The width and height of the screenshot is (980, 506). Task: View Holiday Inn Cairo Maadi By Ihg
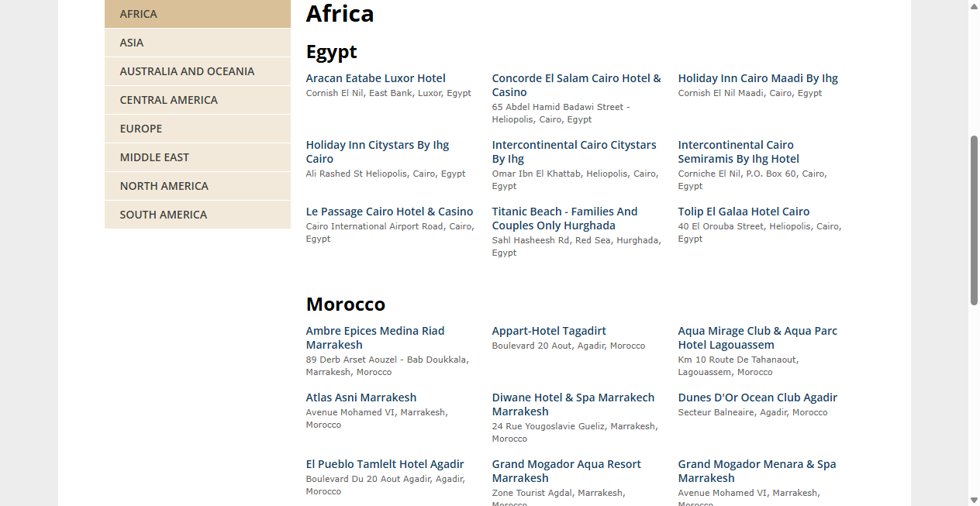click(757, 78)
